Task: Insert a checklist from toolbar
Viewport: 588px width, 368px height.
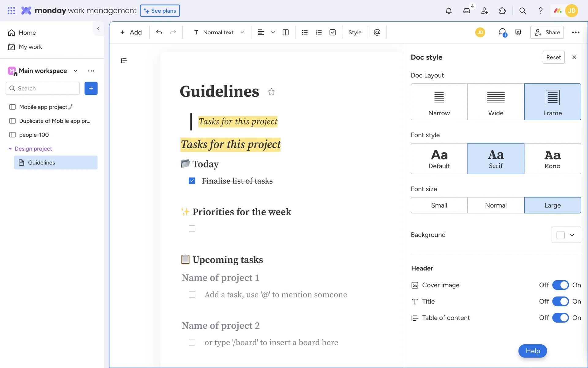Action: click(x=333, y=32)
